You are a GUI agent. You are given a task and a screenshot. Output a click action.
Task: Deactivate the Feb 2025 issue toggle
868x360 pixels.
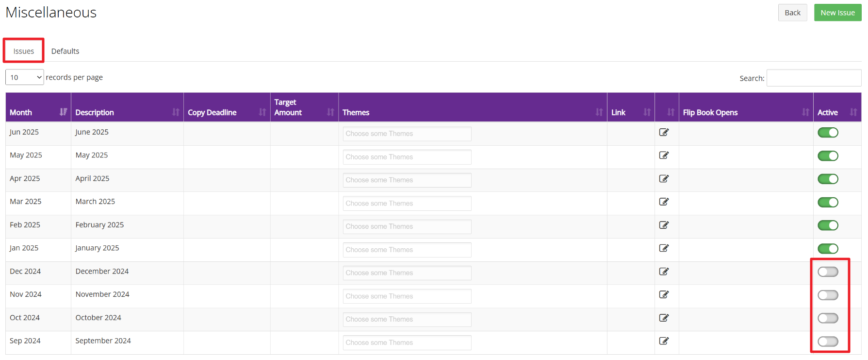[x=828, y=225]
